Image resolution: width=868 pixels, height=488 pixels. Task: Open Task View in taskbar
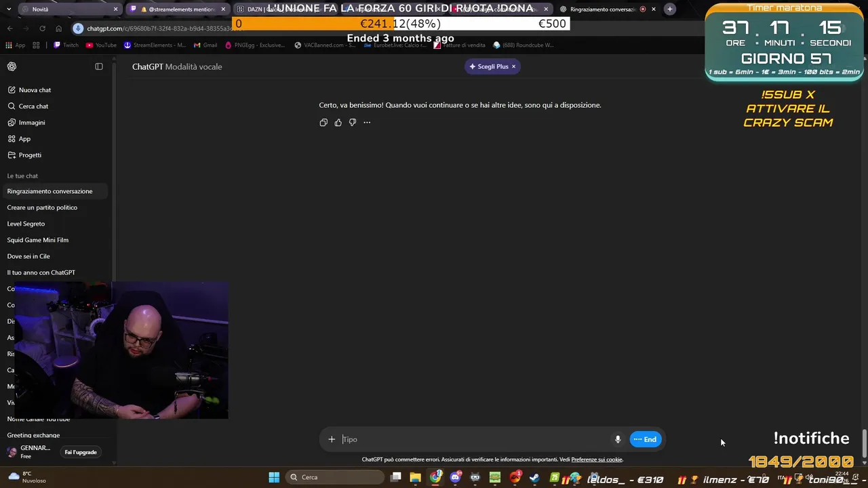396,477
